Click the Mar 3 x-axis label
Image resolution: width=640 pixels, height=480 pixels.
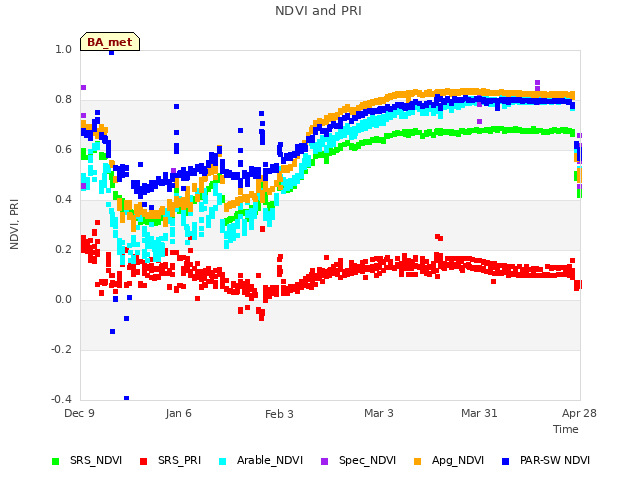pos(379,413)
